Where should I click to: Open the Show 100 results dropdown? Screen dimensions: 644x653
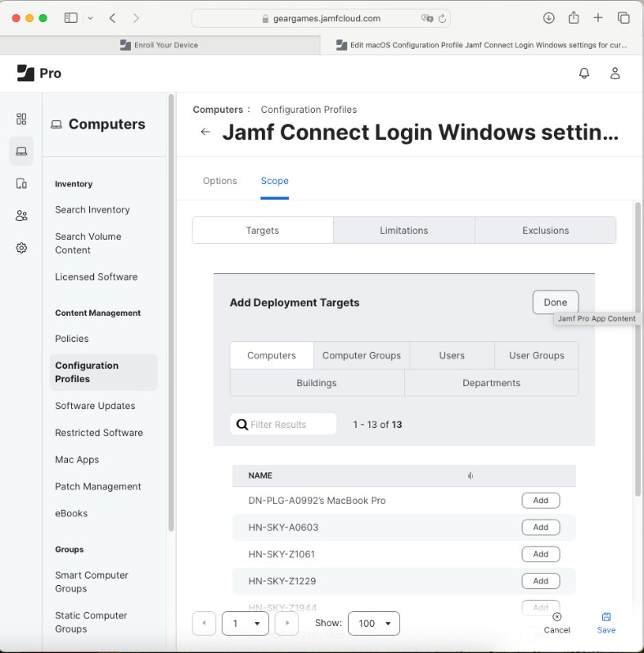374,624
